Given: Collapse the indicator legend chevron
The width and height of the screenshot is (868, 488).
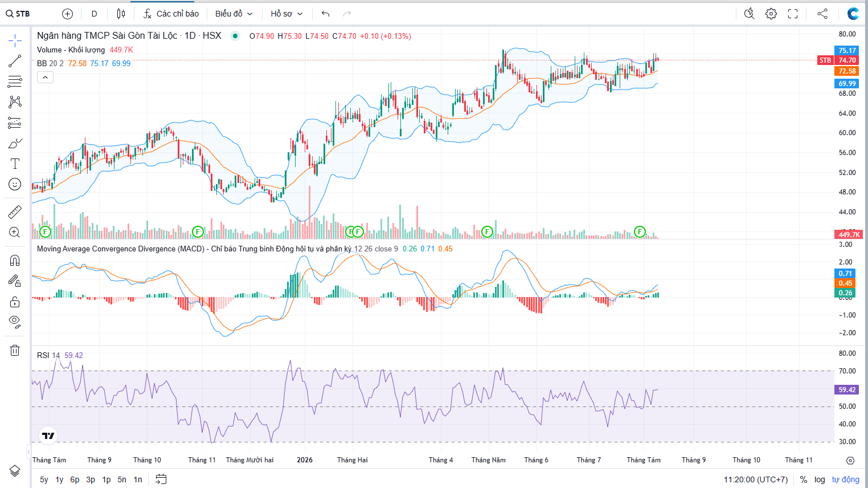Looking at the screenshot, I should [x=45, y=77].
